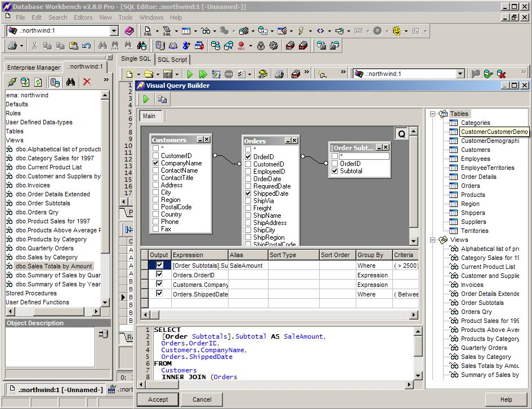Run the query in Visual Query Builder
Viewport: 532px width, 409px height.
(146, 99)
